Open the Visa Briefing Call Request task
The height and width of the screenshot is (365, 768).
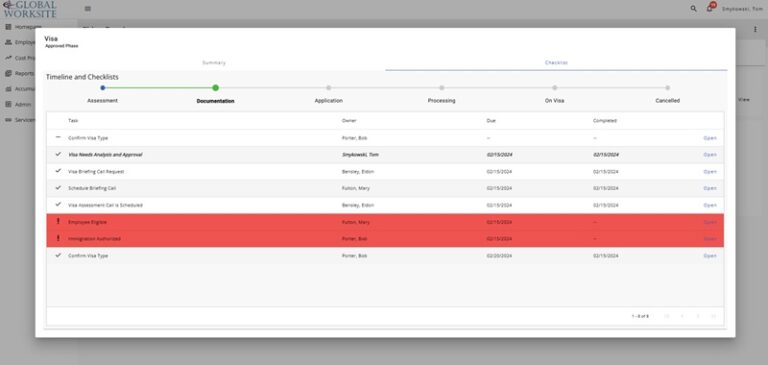pos(710,172)
